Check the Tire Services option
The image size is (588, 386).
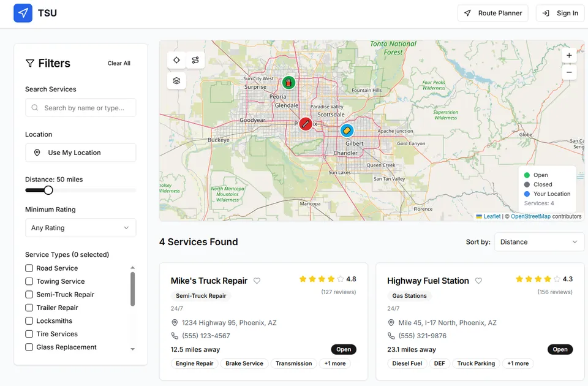click(x=29, y=334)
